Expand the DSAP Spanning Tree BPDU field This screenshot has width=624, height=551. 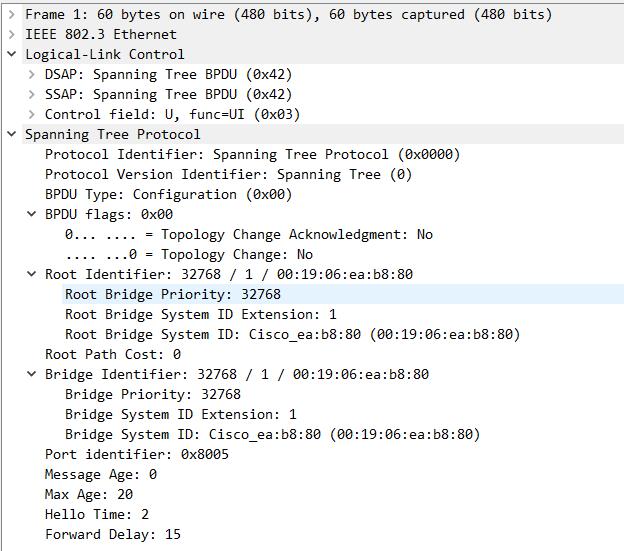point(32,74)
